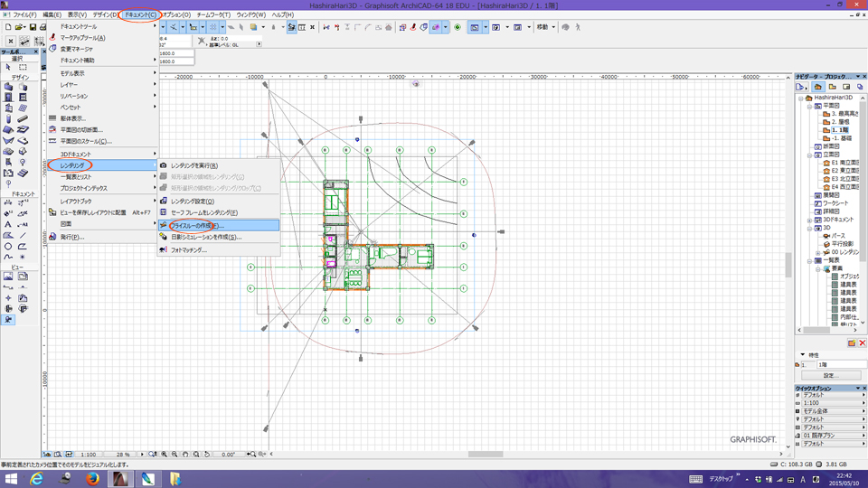
Task: Select the Dimension tool in the toolbox
Action: (8, 203)
